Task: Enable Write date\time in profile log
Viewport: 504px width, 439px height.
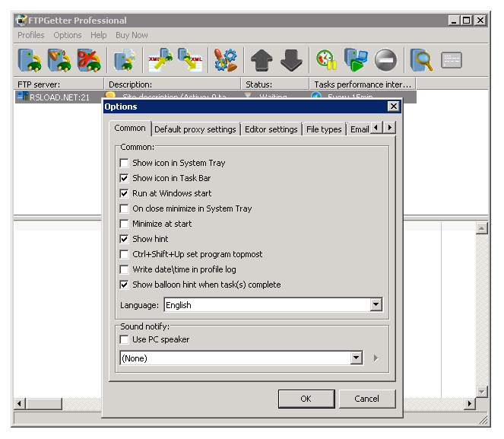Action: (x=124, y=269)
